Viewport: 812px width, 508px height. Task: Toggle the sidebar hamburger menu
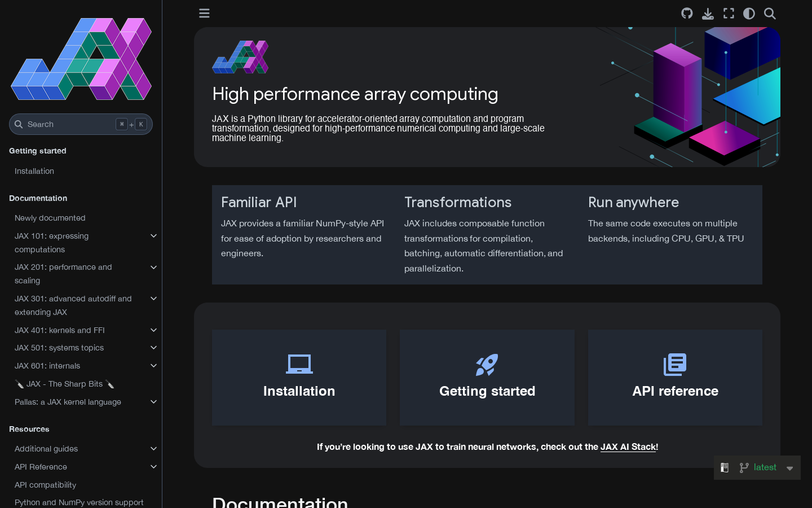(x=204, y=13)
